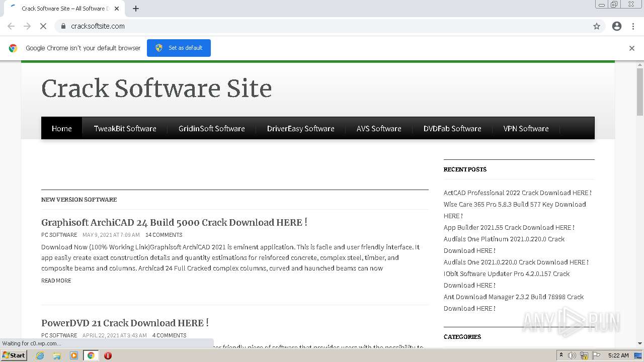View site information via the lock icon

[x=63, y=26]
